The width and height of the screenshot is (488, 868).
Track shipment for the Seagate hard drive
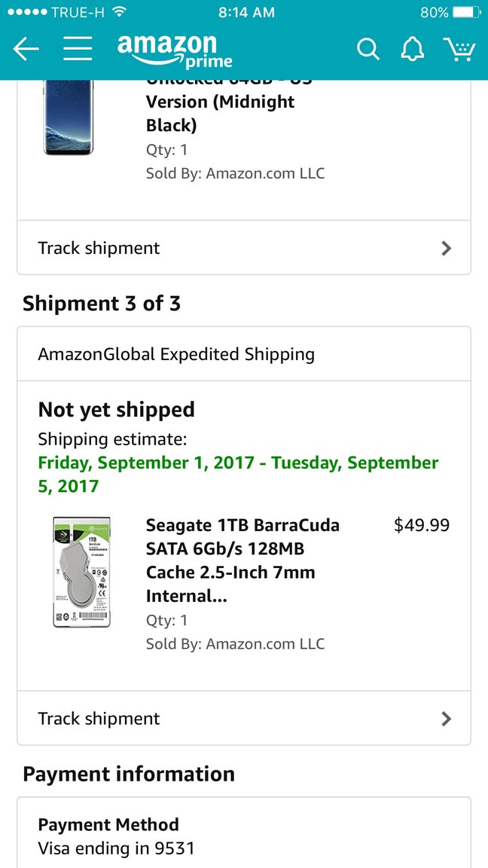[99, 718]
